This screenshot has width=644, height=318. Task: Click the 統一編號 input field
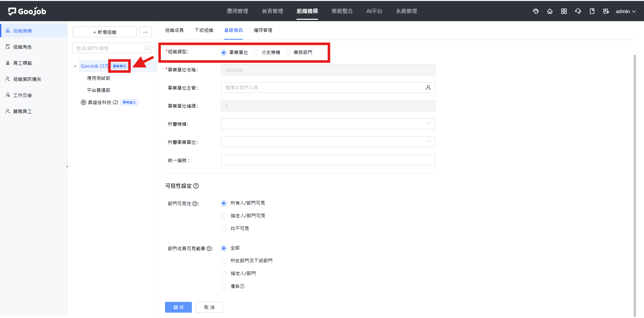[328, 160]
